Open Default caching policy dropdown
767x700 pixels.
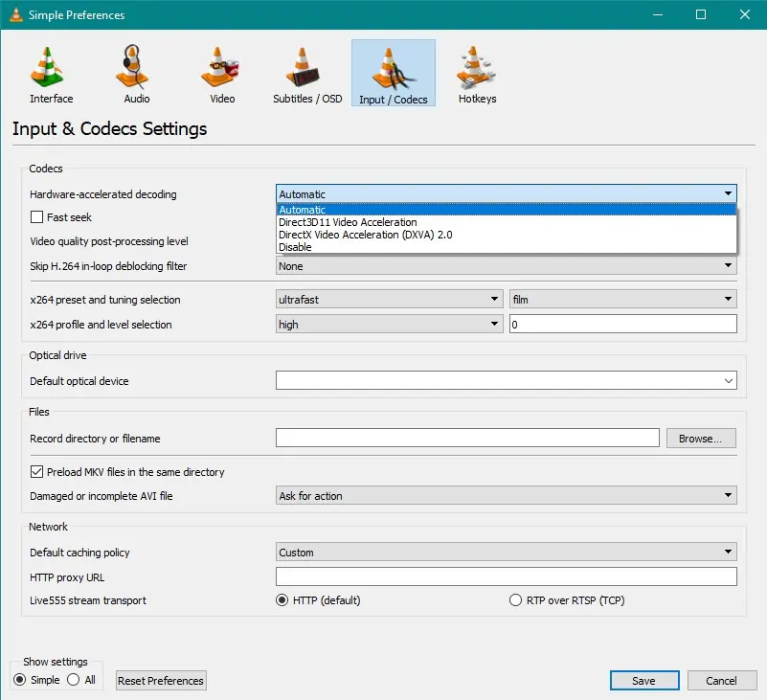[x=507, y=552]
